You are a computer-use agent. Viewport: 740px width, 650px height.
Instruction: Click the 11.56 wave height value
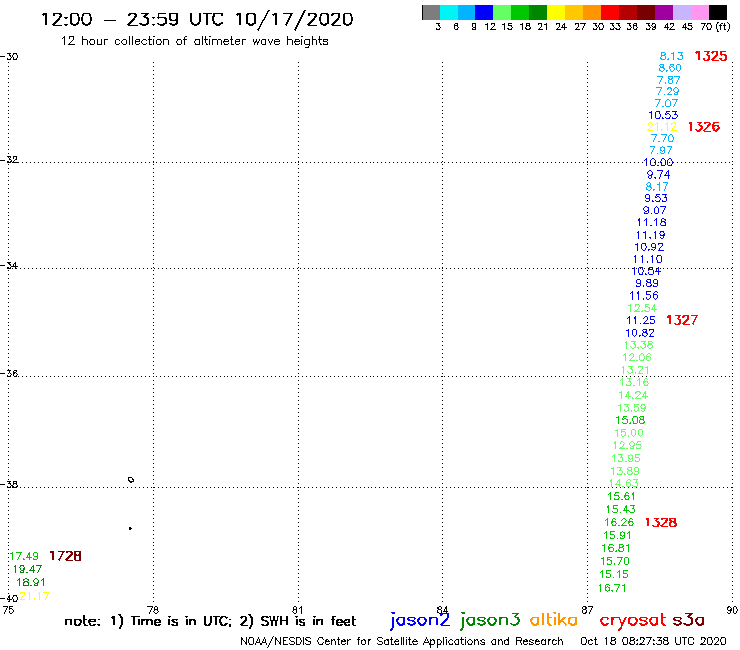pyautogui.click(x=644, y=296)
